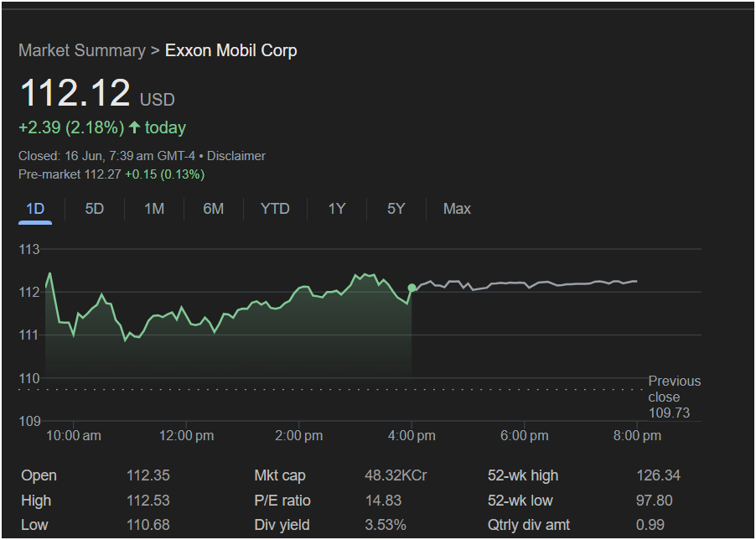Click the 10:00 am axis label
The height and width of the screenshot is (540, 756).
tap(74, 436)
